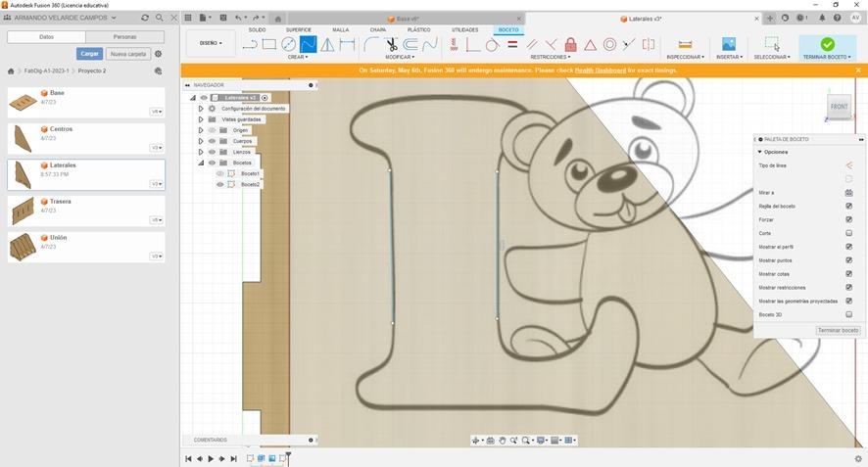Switch to the CHAPA tab
Viewport: 868px width, 467px height.
(x=378, y=30)
